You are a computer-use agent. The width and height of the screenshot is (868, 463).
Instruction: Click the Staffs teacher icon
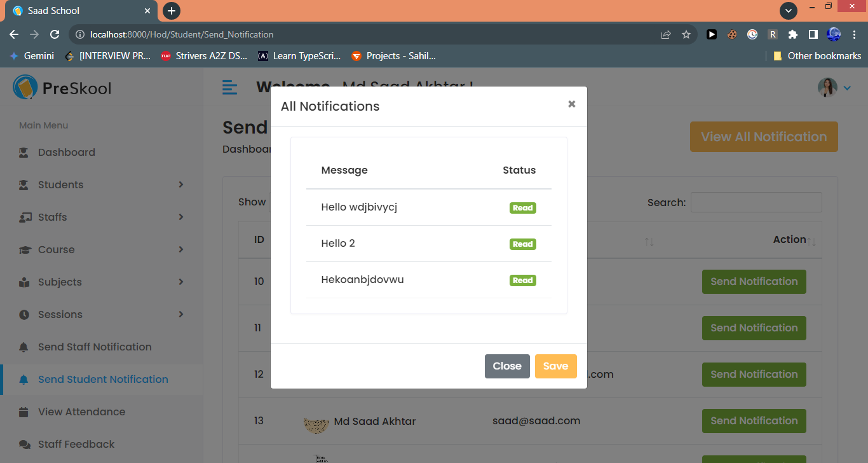(25, 218)
